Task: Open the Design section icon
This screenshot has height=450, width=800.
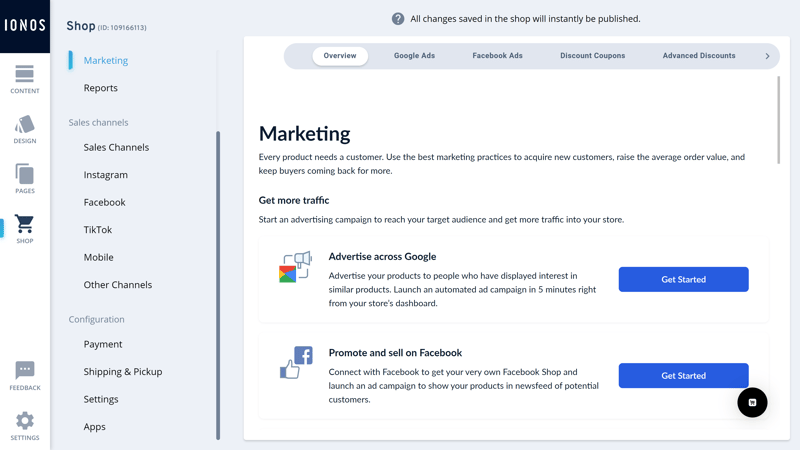Action: (x=24, y=124)
